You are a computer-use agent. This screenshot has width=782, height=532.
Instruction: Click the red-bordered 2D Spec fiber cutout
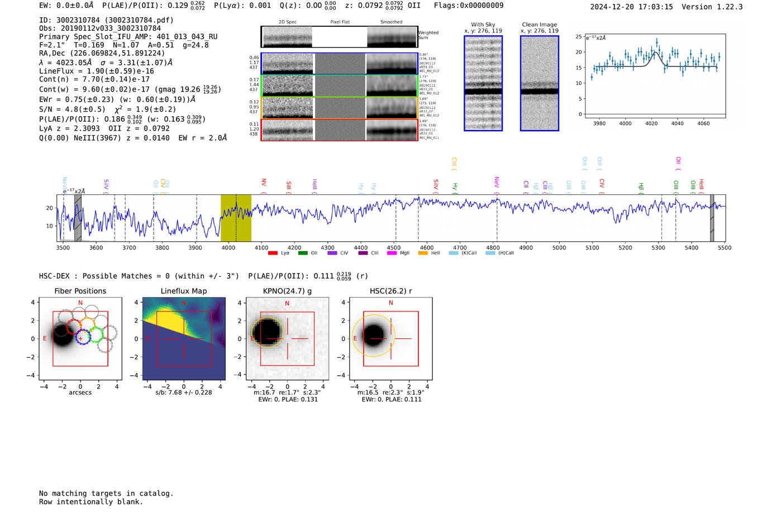[288, 130]
